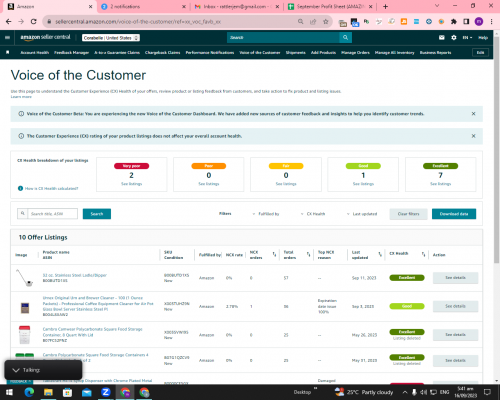Open the Help link in header
The width and height of the screenshot is (500, 400).
tap(483, 38)
